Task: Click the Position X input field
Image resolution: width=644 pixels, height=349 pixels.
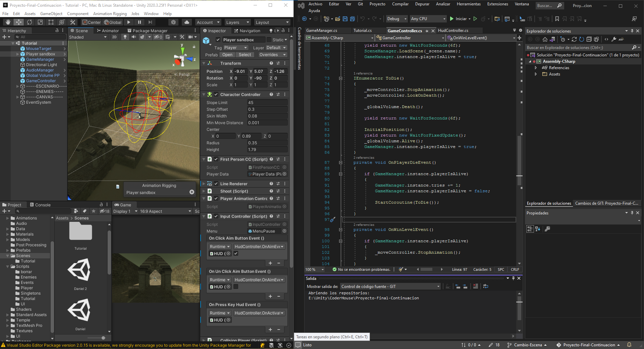Action: (x=240, y=71)
